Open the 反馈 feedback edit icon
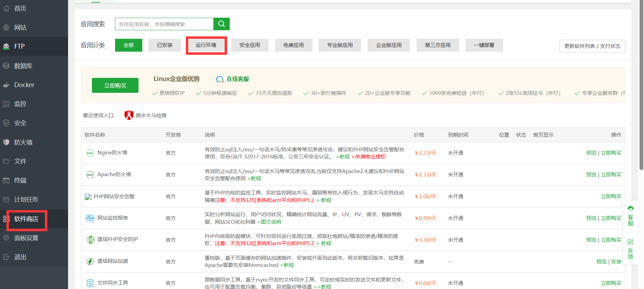644x289 pixels. [630, 242]
